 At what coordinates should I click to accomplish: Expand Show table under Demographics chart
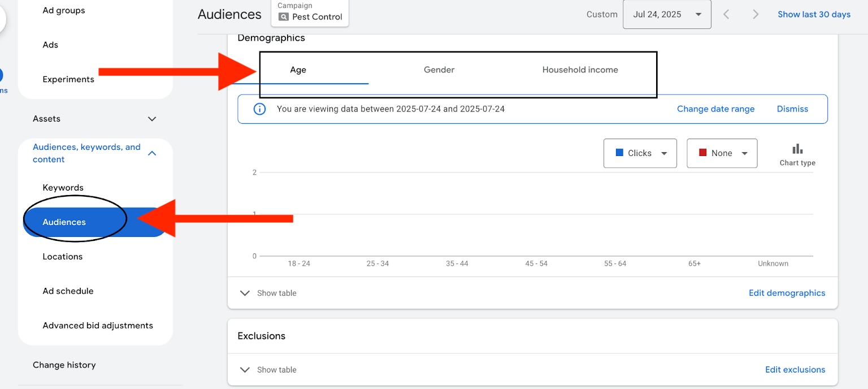pyautogui.click(x=268, y=293)
